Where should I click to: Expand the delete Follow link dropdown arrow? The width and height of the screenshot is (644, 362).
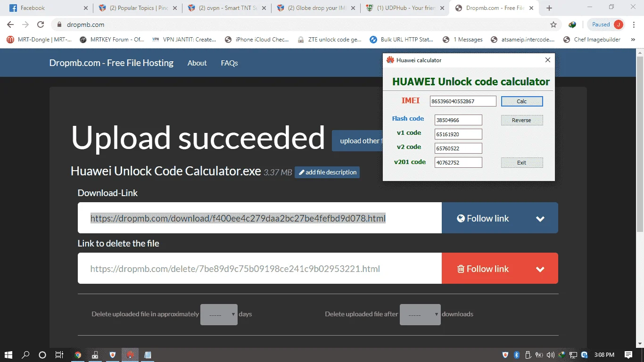pos(540,269)
